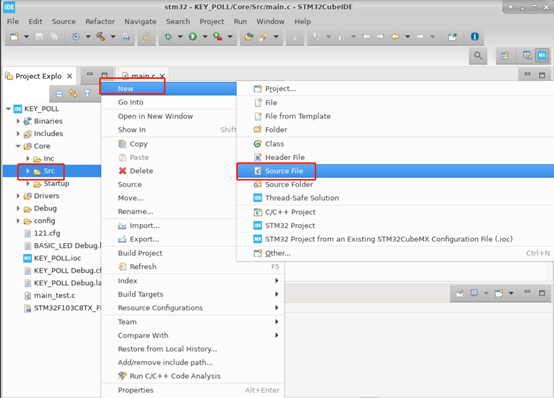Click Copy in context menu

point(169,144)
